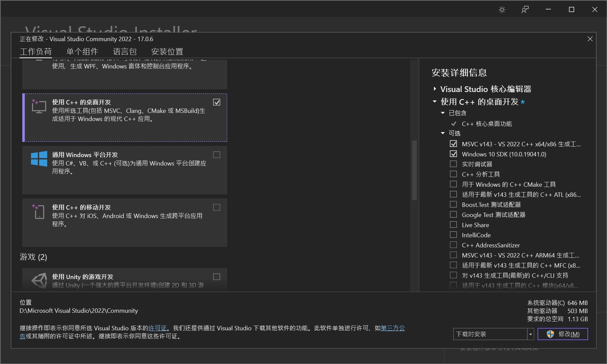This screenshot has width=607, height=364.
Task: Select the 使用 C++ 的移动开发 card title
Action: click(81, 207)
